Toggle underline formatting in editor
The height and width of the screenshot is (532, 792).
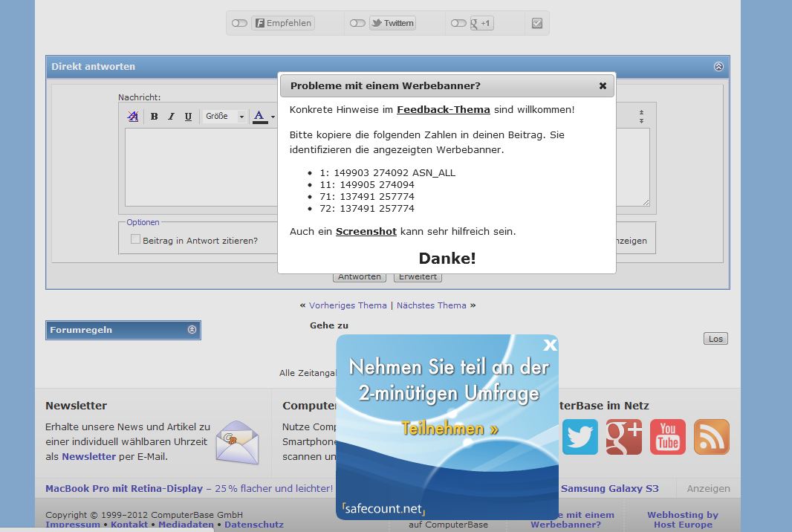tap(188, 116)
